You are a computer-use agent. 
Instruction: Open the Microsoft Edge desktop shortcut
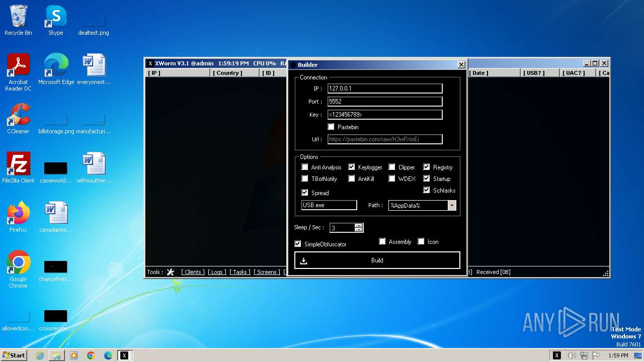tap(56, 70)
